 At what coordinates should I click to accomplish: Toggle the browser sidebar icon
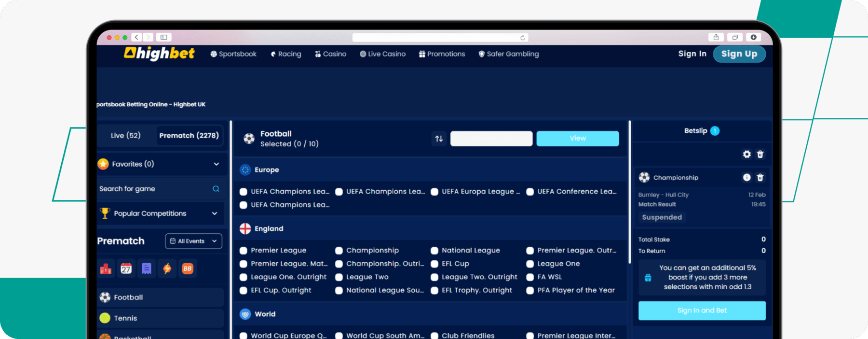[164, 37]
